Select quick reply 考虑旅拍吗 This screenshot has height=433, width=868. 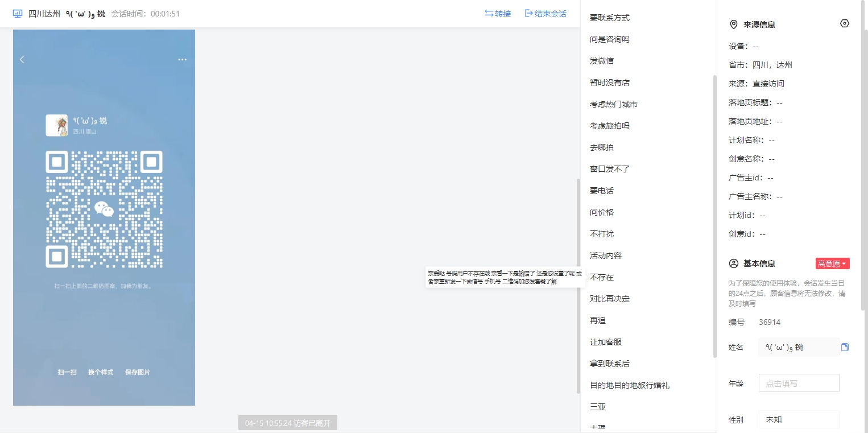click(610, 126)
